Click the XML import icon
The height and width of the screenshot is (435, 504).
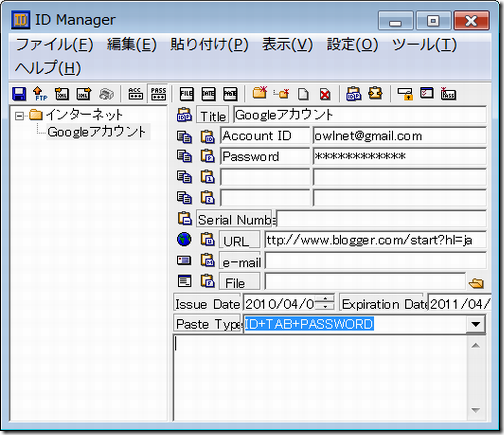pyautogui.click(x=62, y=94)
